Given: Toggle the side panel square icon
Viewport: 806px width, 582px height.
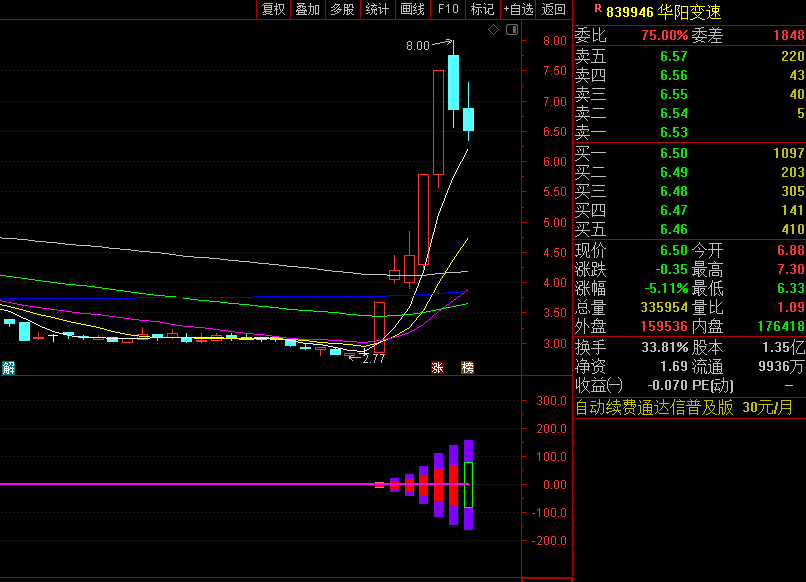Looking at the screenshot, I should point(512,30).
